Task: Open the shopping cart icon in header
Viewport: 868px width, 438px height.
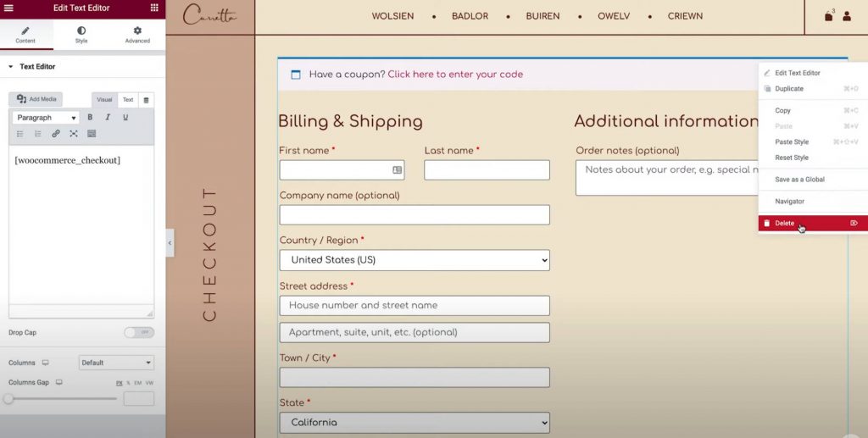Action: coord(829,16)
